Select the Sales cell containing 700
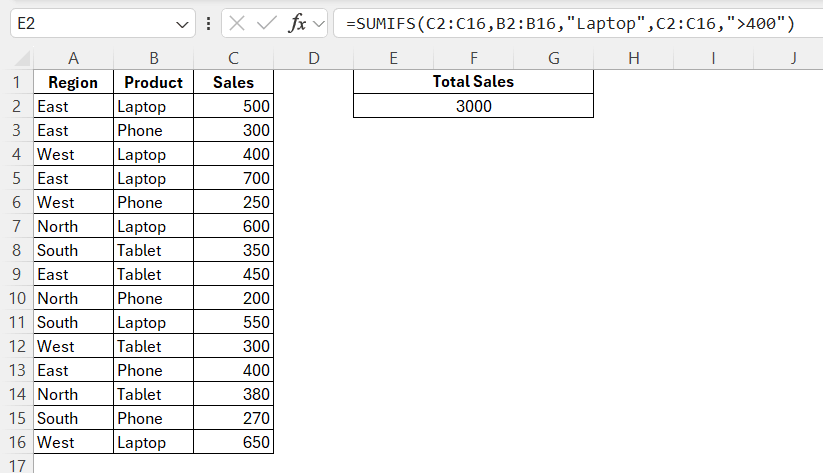 coord(233,178)
